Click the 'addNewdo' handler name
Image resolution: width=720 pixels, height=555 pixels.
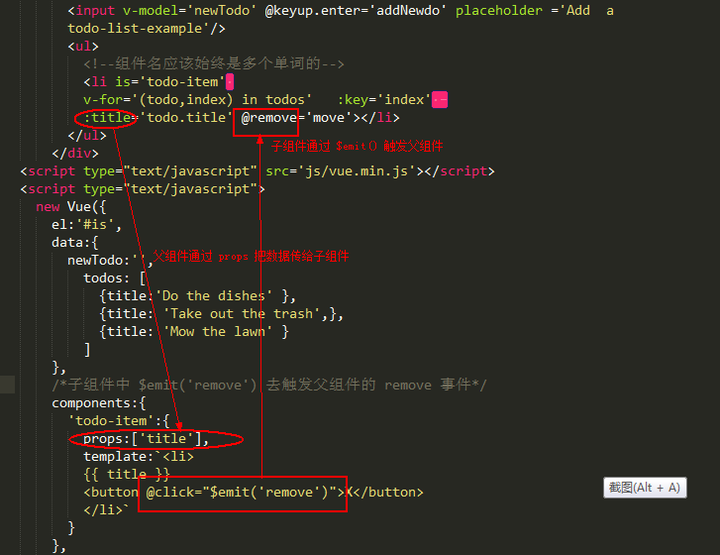click(x=408, y=11)
